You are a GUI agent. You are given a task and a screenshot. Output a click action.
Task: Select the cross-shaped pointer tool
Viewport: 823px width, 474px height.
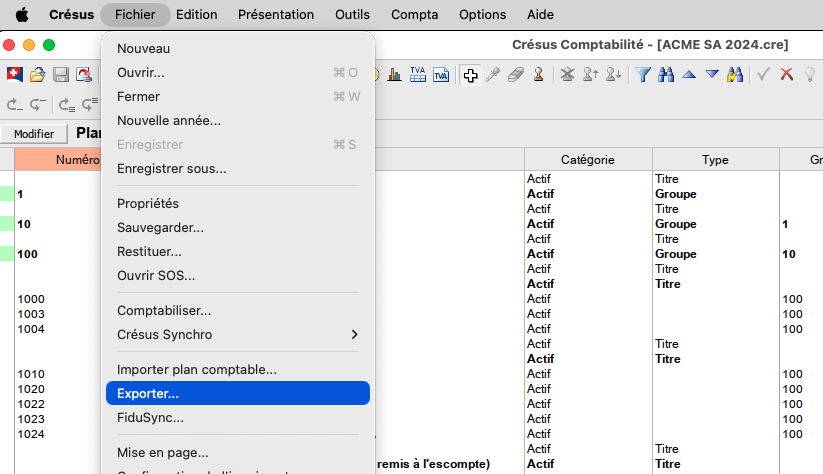[470, 75]
